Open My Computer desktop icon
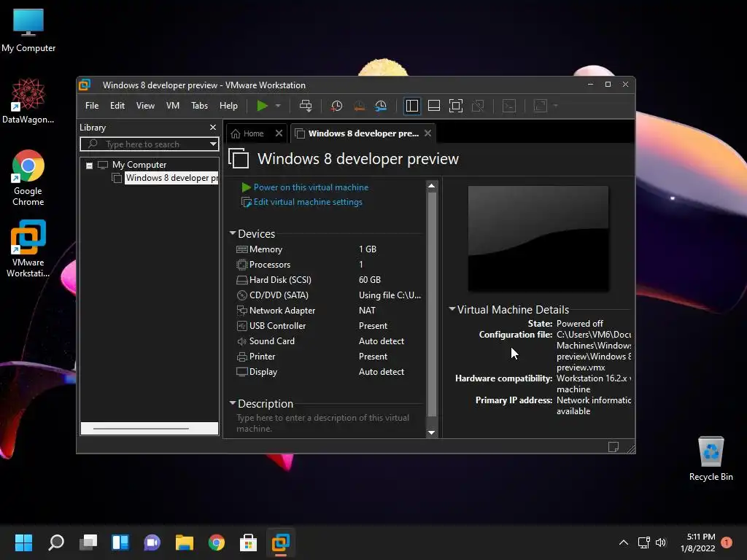 (28, 31)
